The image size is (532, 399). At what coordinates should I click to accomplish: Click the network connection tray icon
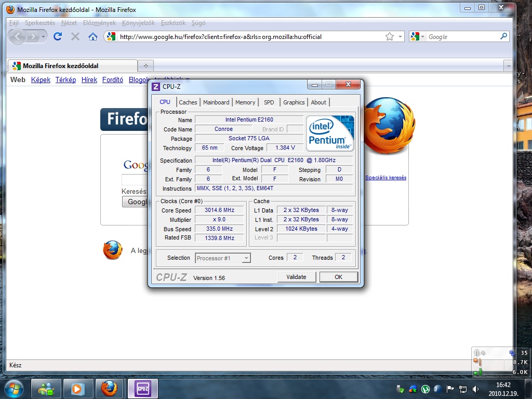[x=463, y=389]
